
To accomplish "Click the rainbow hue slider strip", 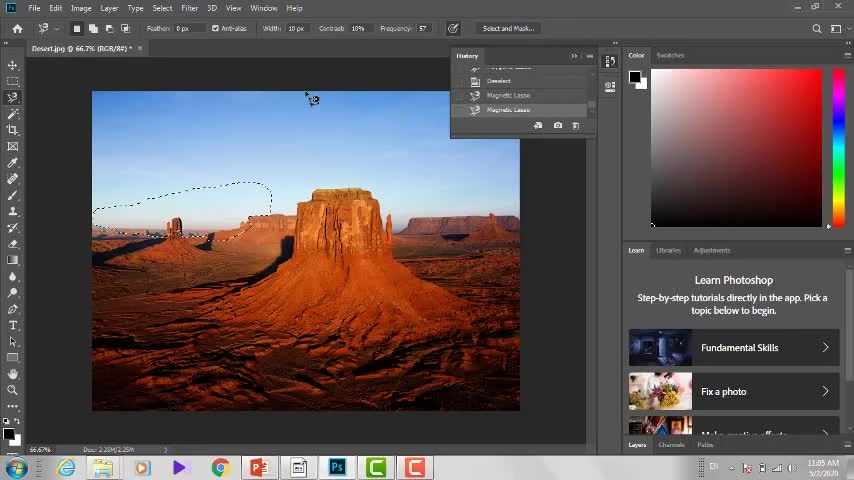I will (838, 148).
